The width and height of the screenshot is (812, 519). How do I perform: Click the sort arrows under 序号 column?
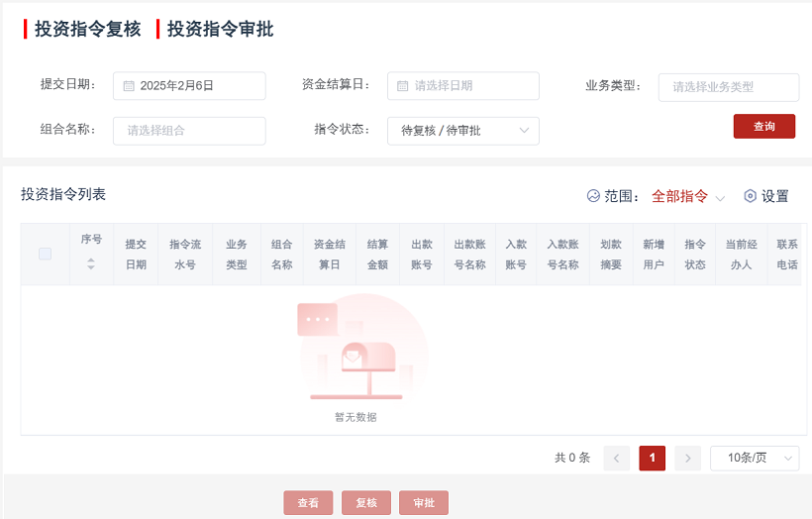(x=91, y=263)
